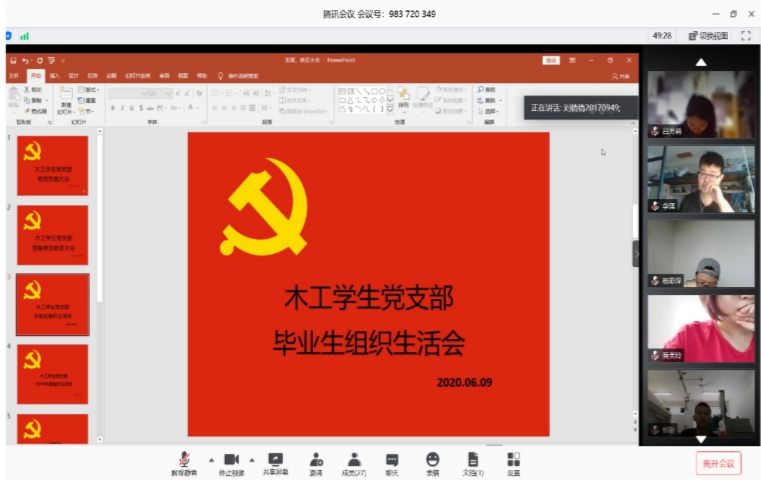Check the green network signal icon
761x480 pixels.
click(x=24, y=36)
